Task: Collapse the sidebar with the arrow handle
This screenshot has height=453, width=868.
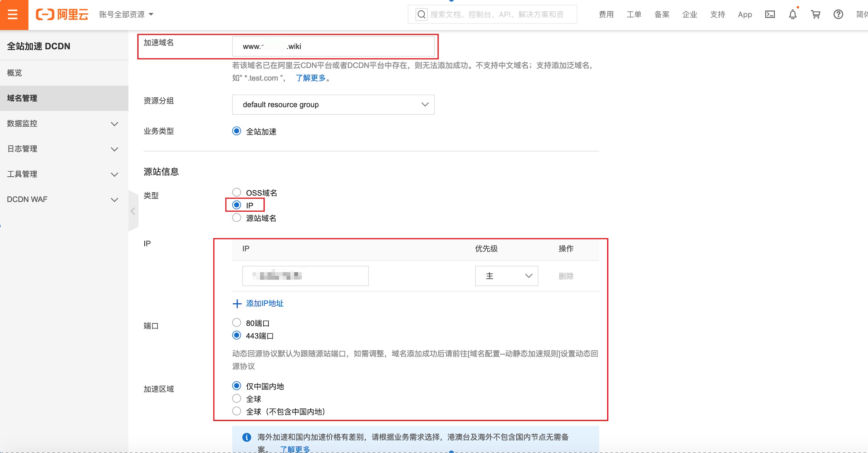Action: point(133,211)
